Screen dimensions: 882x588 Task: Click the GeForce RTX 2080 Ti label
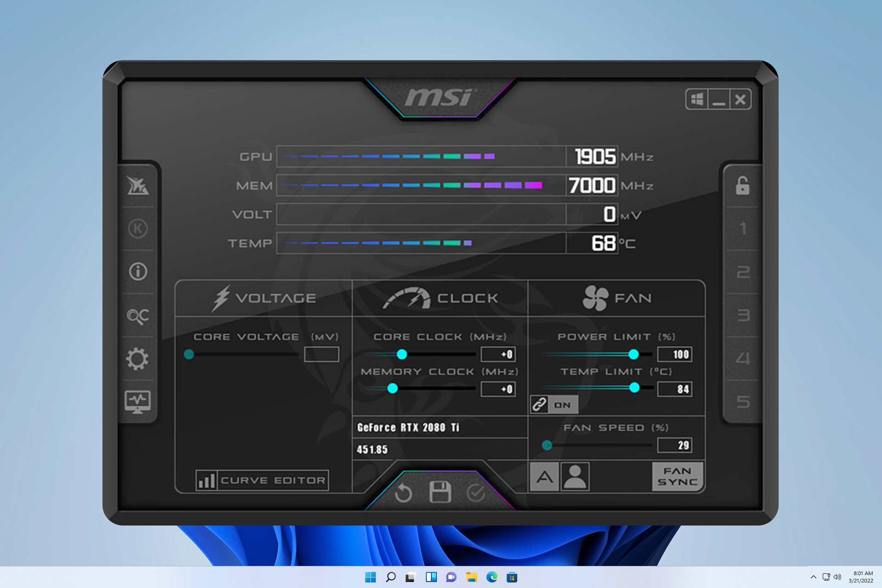coord(408,428)
